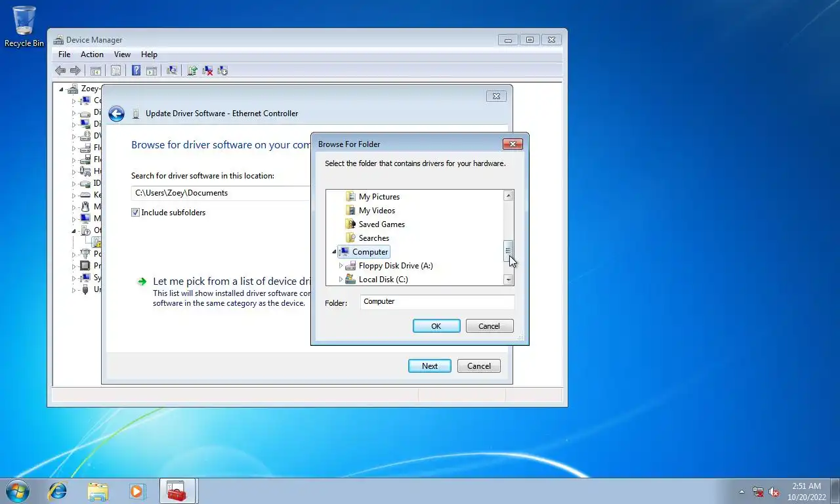Close the Browse For Folder dialog
The height and width of the screenshot is (504, 840).
[x=513, y=144]
